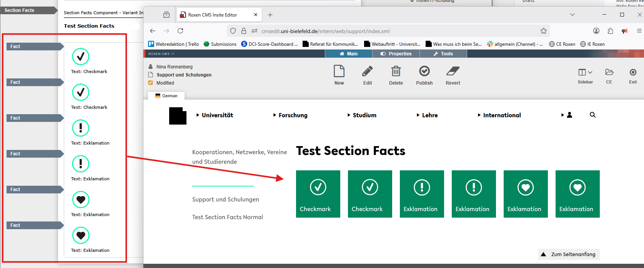Bookmark this page with star icon
The width and height of the screenshot is (644, 268).
[x=543, y=31]
